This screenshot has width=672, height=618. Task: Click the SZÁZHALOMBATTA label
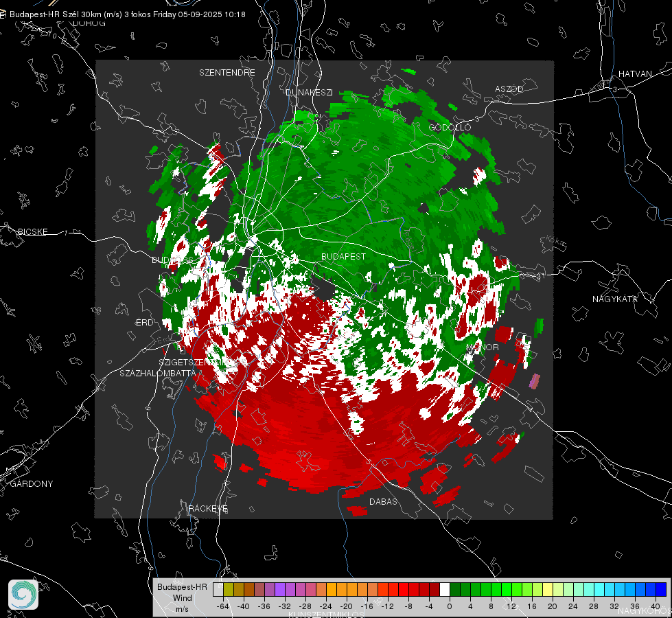point(158,373)
